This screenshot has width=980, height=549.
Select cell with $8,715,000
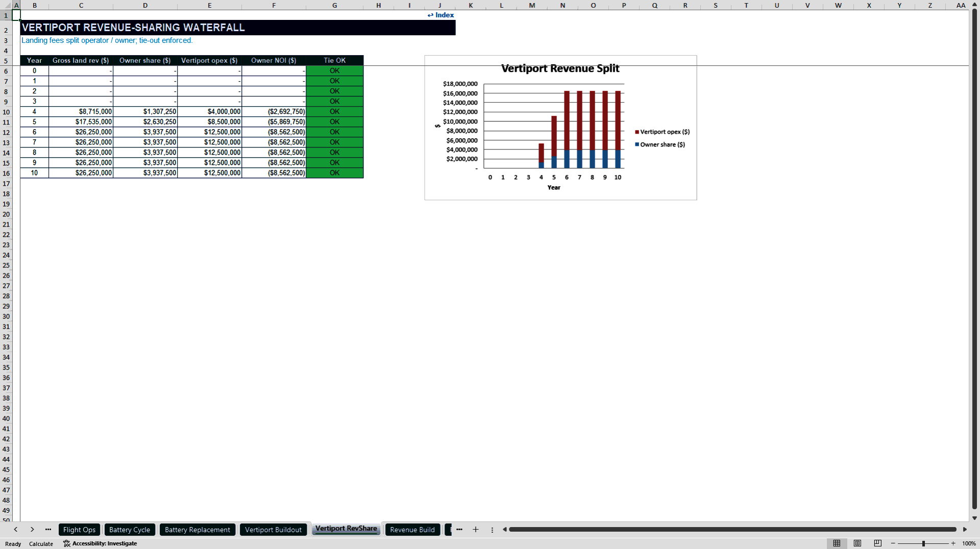81,111
